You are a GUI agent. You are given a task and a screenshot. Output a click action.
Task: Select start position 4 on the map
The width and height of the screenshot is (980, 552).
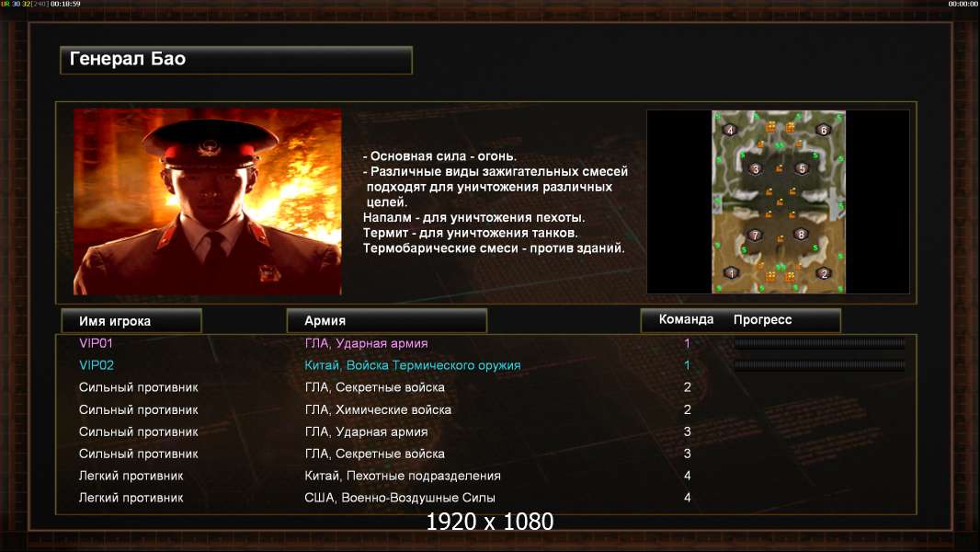(730, 130)
